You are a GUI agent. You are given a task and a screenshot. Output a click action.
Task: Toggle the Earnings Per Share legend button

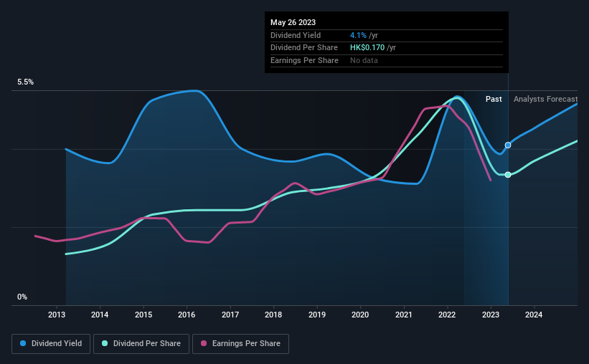pyautogui.click(x=240, y=344)
